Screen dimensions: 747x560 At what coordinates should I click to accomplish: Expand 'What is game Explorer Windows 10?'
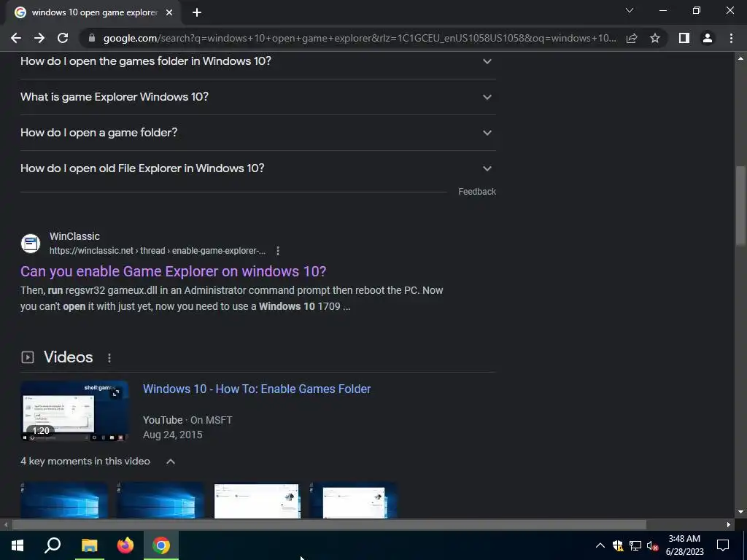[x=258, y=97]
